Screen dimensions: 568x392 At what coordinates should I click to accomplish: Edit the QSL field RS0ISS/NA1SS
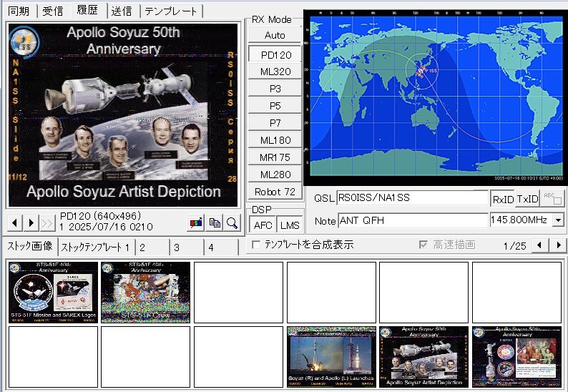pyautogui.click(x=412, y=198)
